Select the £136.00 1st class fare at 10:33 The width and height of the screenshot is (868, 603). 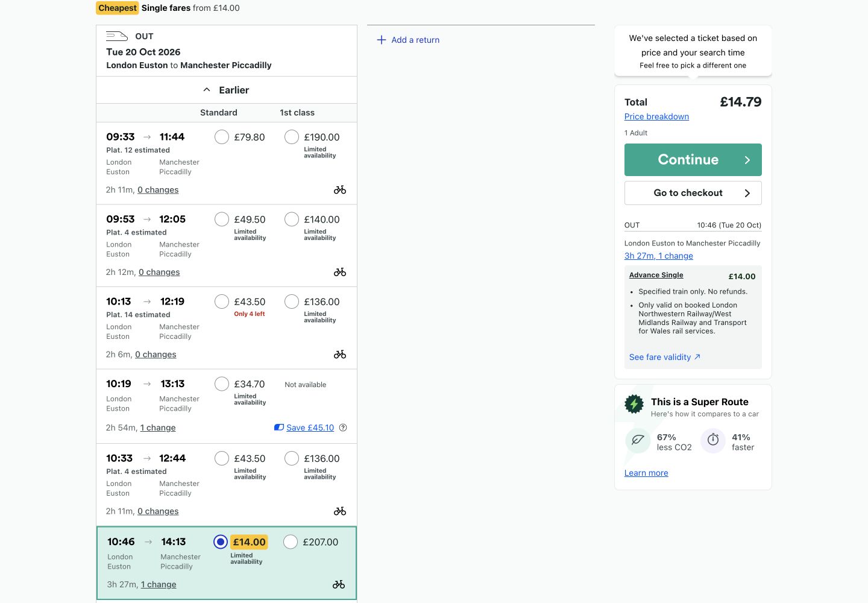(x=292, y=458)
